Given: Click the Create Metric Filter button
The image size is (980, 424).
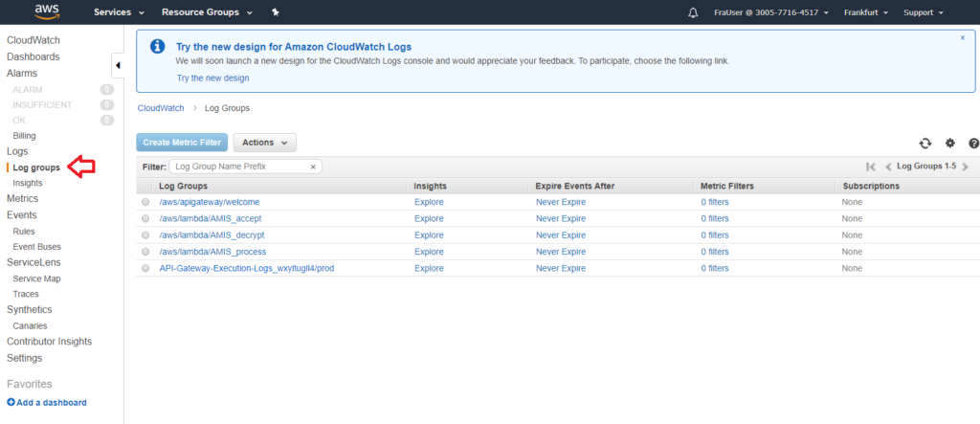Looking at the screenshot, I should tap(182, 143).
